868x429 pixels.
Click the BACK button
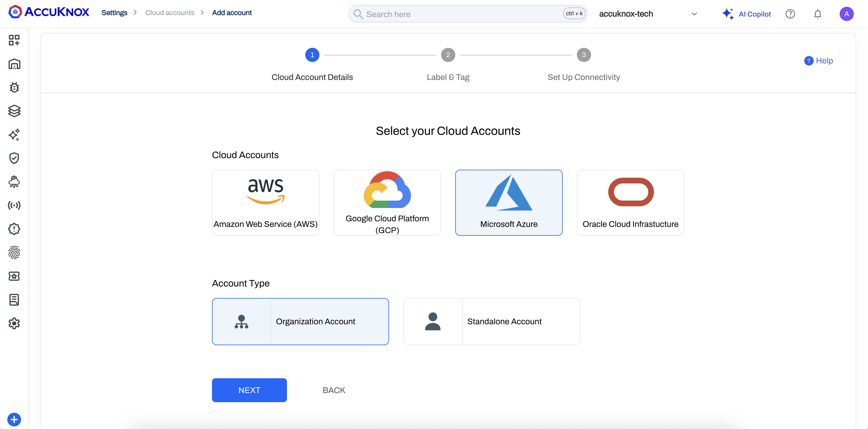pyautogui.click(x=334, y=390)
